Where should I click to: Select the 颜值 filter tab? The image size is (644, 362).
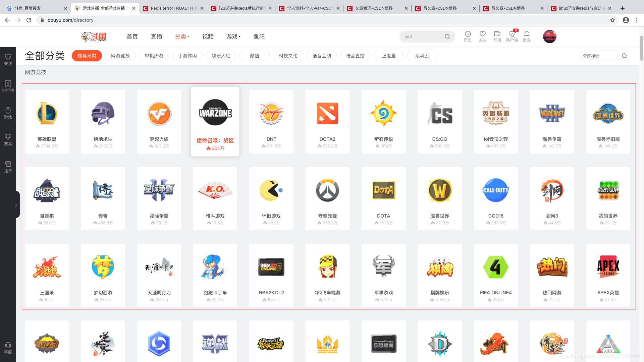255,56
